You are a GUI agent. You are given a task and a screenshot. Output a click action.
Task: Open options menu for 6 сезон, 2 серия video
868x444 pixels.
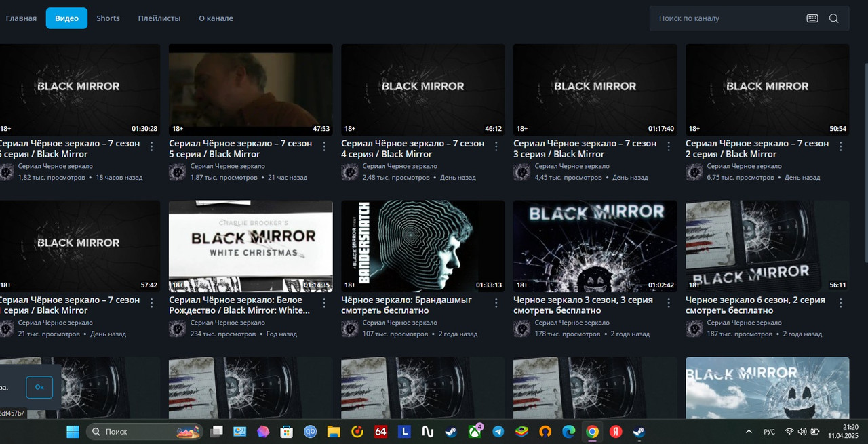coord(841,303)
